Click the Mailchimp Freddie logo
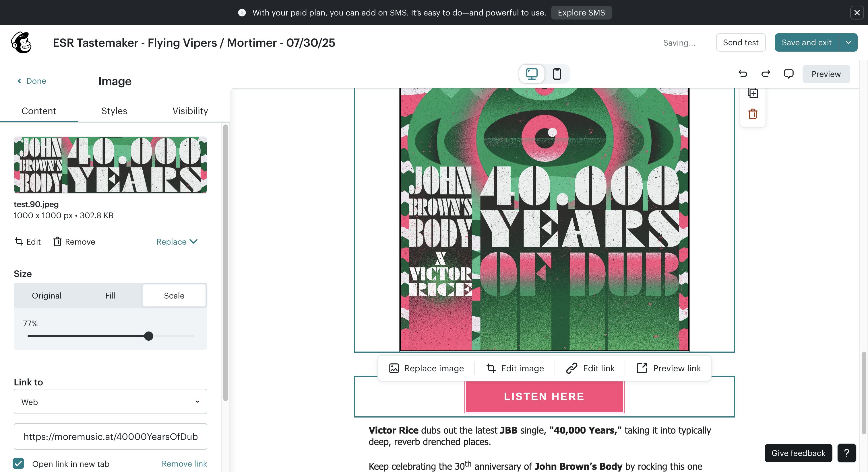868x472 pixels. click(x=21, y=42)
